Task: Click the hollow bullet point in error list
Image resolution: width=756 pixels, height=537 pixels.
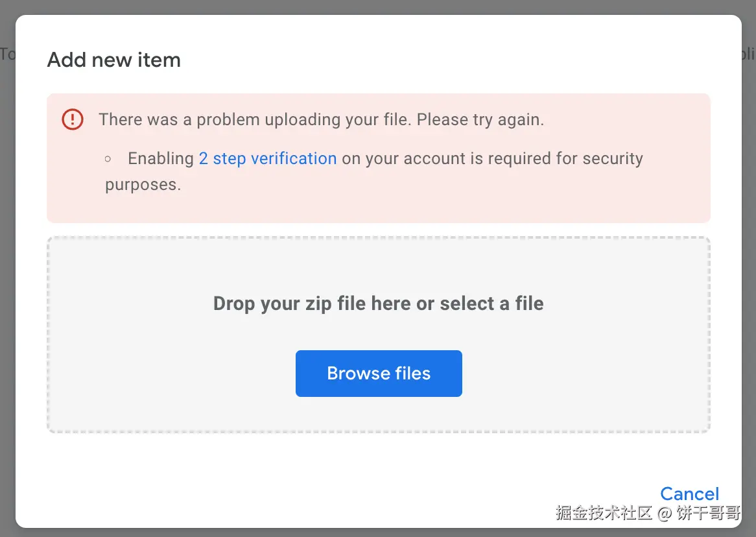Action: (x=108, y=158)
